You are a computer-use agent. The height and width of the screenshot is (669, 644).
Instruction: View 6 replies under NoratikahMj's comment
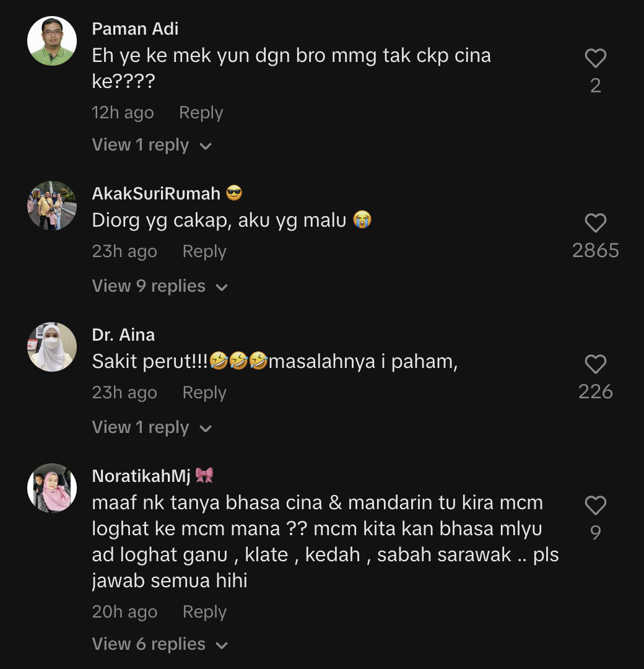coord(160,644)
